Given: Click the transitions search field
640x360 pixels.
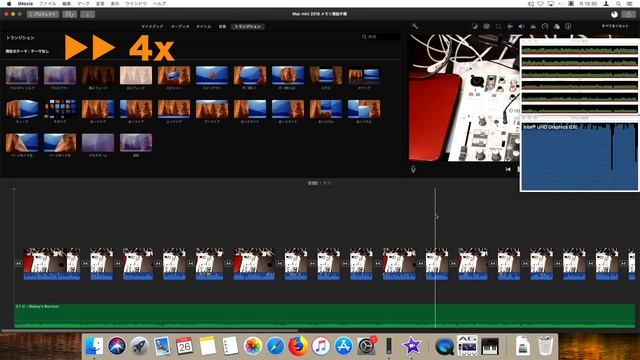Looking at the screenshot, I should pos(380,37).
